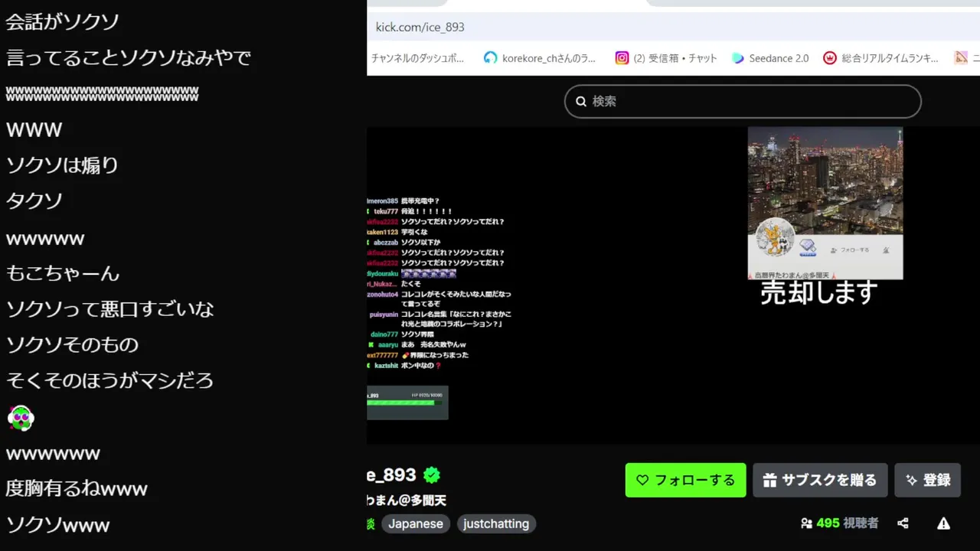Open the share icon near viewer count
Screen dimensions: 980x551
coord(903,523)
